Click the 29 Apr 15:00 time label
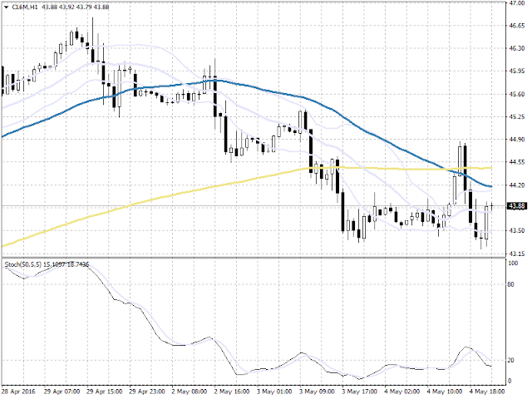This screenshot has height=399, width=532. click(x=105, y=392)
